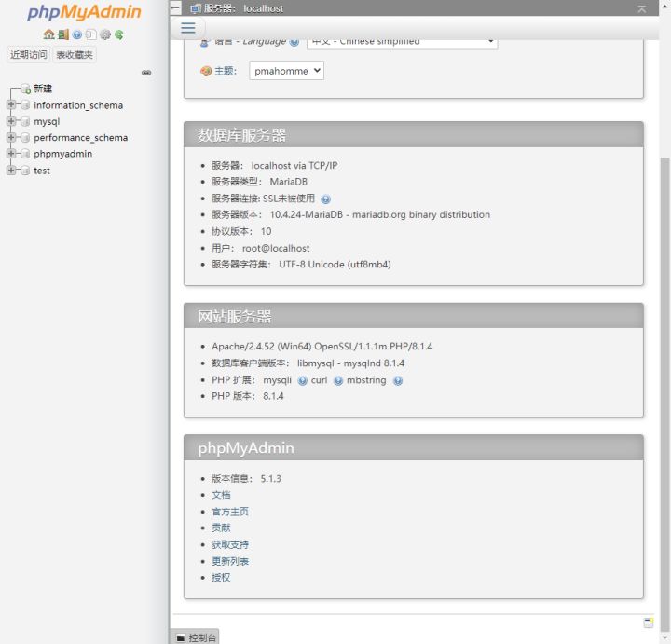Click the phpMyAdmin logo

tap(84, 12)
